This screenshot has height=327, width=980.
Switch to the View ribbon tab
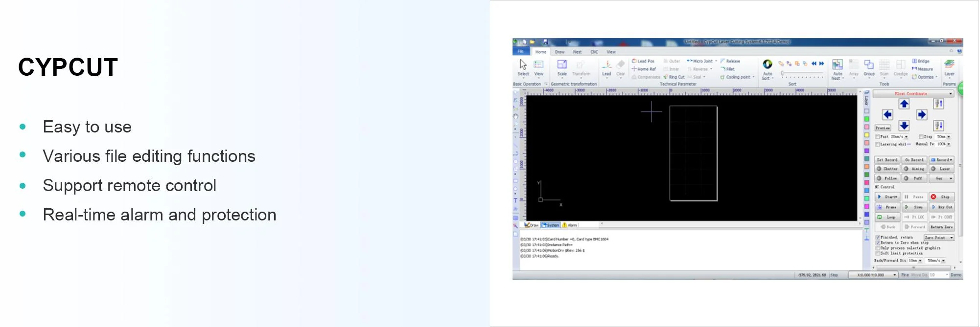coord(611,52)
